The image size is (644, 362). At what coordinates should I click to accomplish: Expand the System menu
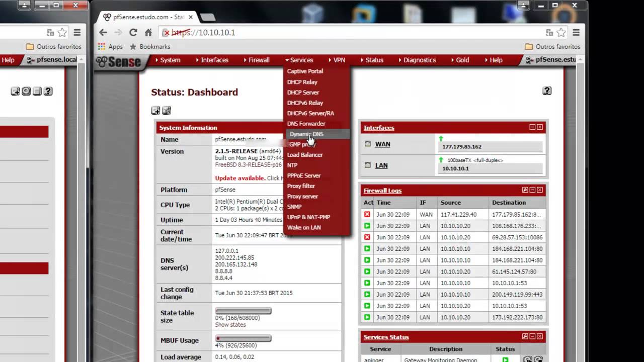[168, 60]
